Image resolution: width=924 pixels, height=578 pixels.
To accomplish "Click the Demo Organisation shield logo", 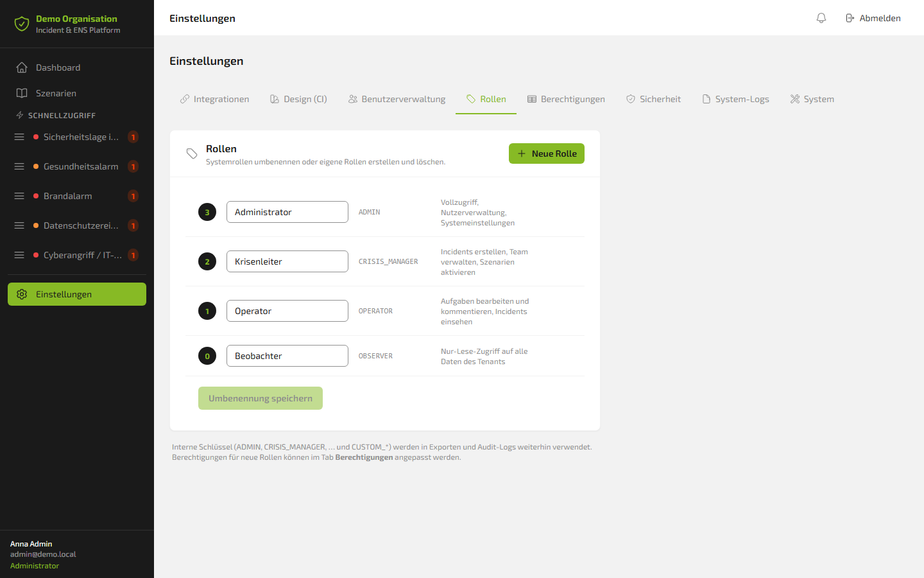I will click(x=22, y=24).
